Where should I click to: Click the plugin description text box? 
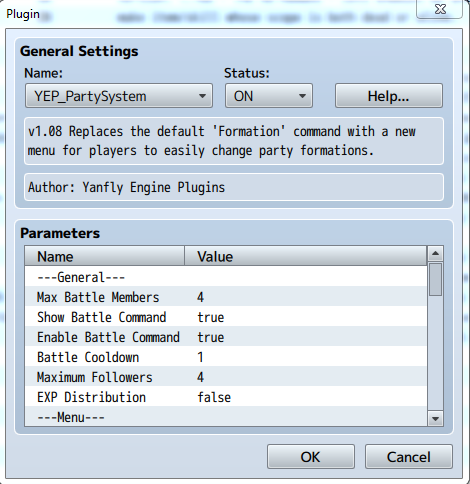[x=234, y=141]
